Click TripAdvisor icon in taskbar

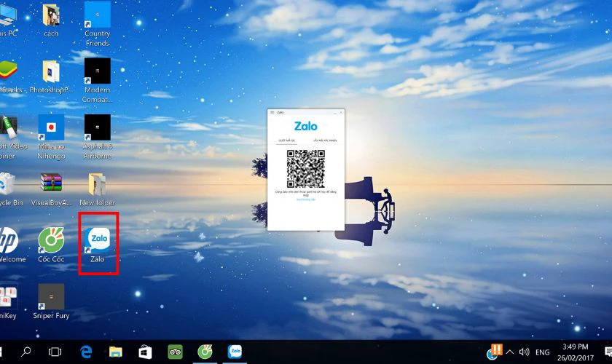click(x=175, y=352)
